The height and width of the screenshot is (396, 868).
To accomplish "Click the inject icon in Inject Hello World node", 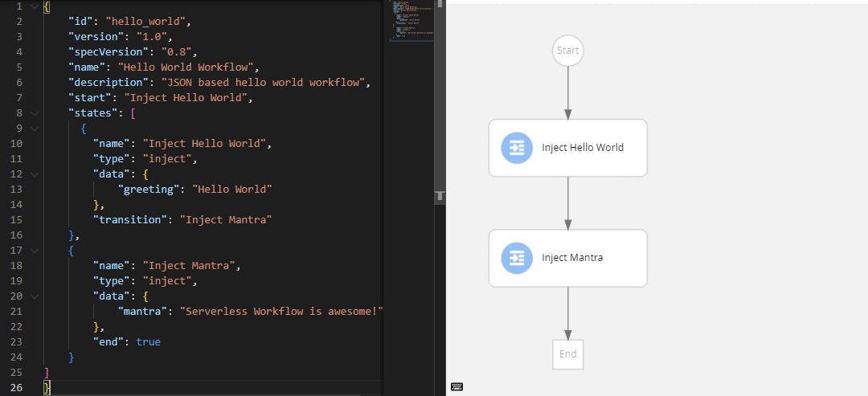I will click(516, 148).
